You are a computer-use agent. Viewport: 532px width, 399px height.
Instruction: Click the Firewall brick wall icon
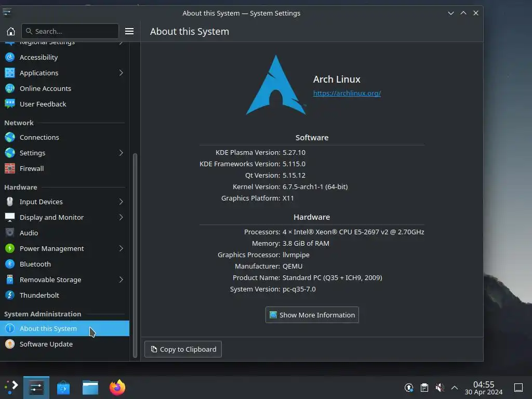pos(10,169)
